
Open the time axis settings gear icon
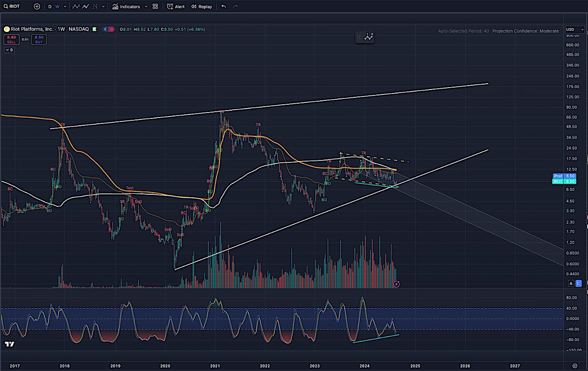point(575,366)
